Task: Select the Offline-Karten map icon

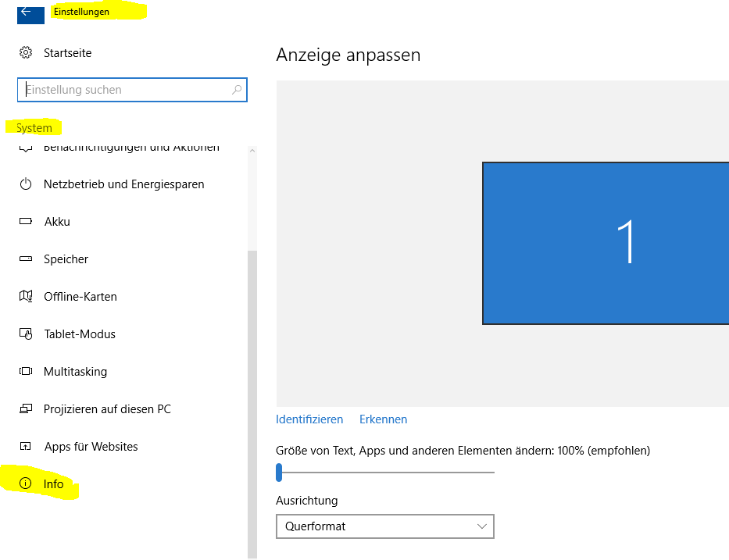Action: tap(26, 296)
